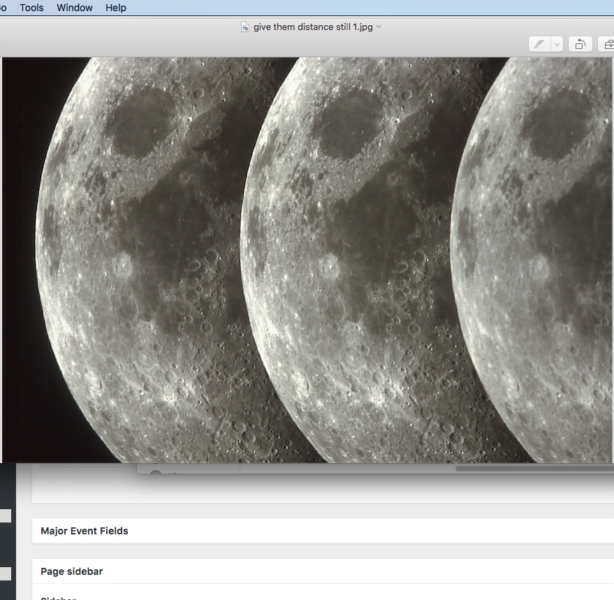The height and width of the screenshot is (600, 614).
Task: Open the Window menu
Action: click(x=74, y=8)
